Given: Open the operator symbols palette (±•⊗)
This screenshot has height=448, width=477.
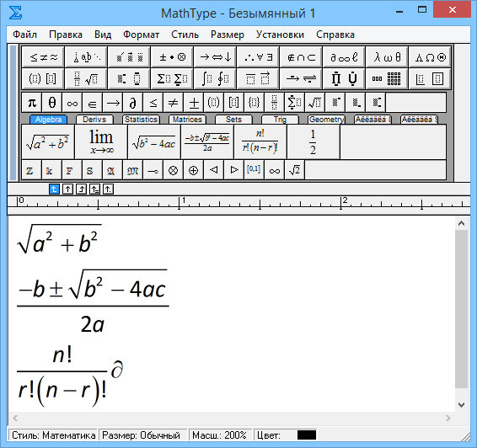Looking at the screenshot, I should [x=172, y=56].
